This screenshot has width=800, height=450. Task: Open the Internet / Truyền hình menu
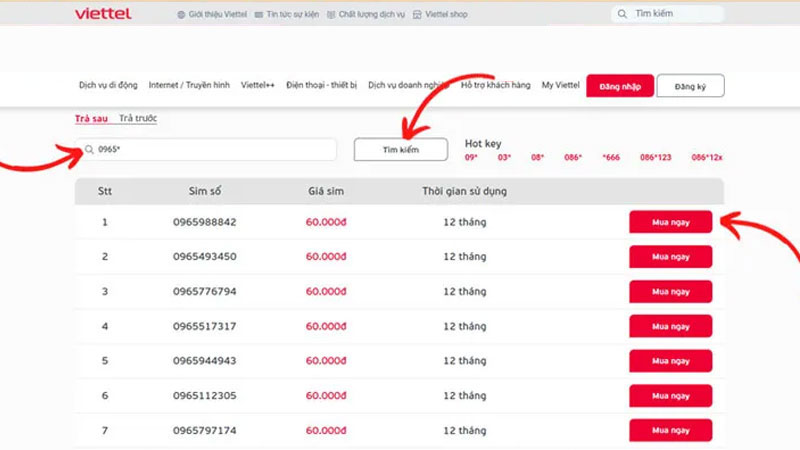click(191, 86)
